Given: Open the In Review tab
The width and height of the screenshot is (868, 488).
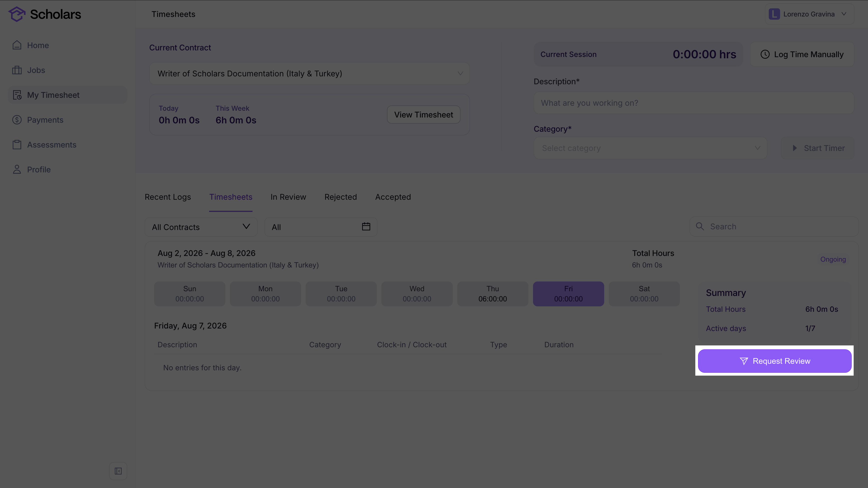Looking at the screenshot, I should click(288, 197).
